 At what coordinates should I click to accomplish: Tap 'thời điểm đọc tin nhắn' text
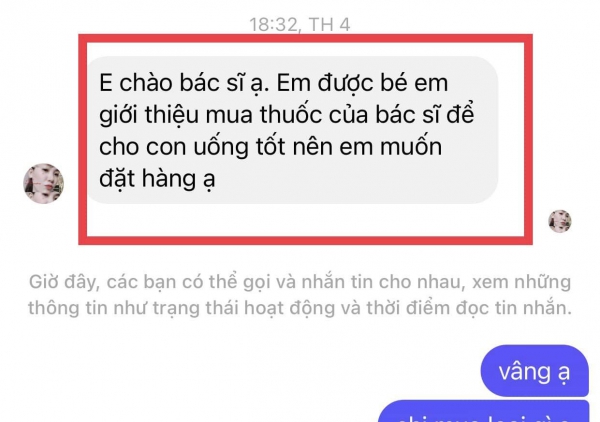pyautogui.click(x=469, y=308)
